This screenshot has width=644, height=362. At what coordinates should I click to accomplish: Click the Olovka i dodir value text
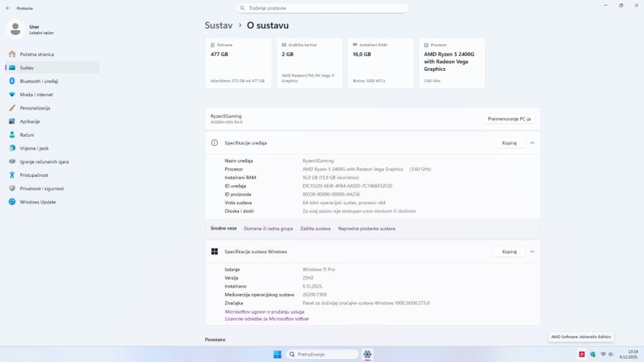(359, 211)
